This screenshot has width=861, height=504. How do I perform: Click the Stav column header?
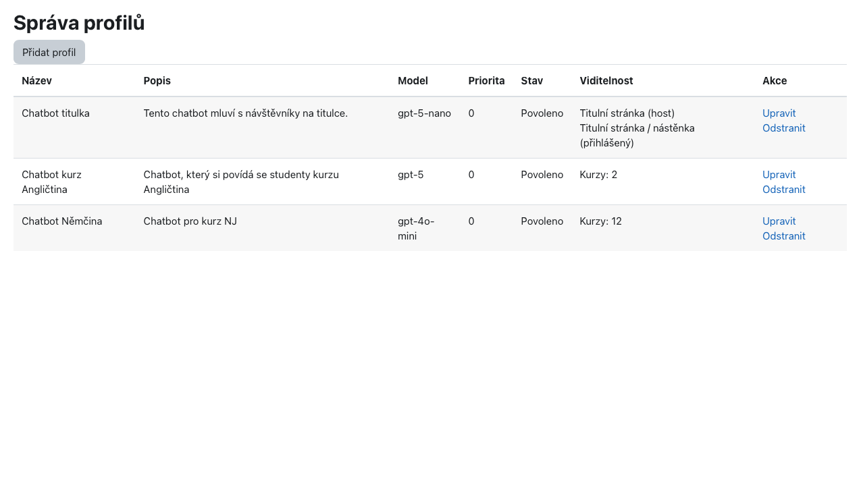click(531, 81)
